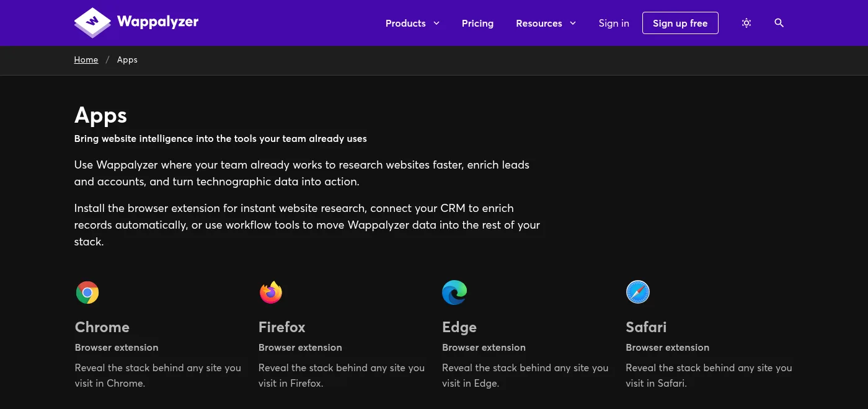Viewport: 868px width, 409px height.
Task: Navigate to Home breadcrumb link
Action: 86,59
